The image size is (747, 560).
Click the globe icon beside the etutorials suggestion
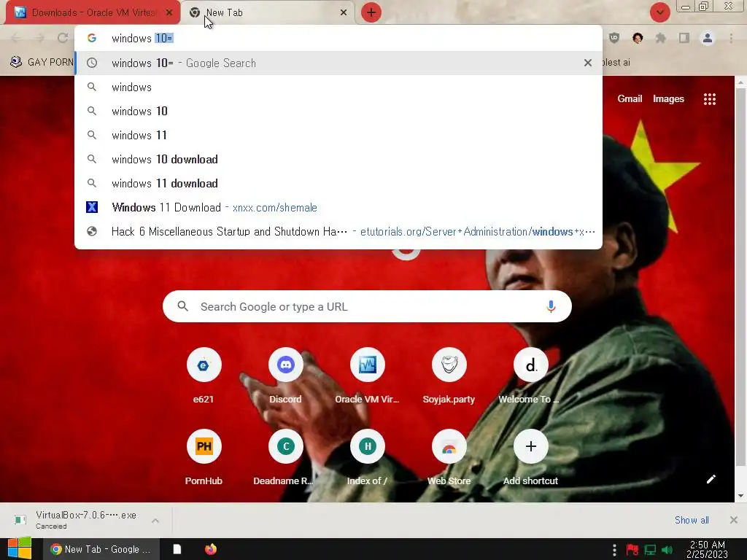click(x=92, y=231)
